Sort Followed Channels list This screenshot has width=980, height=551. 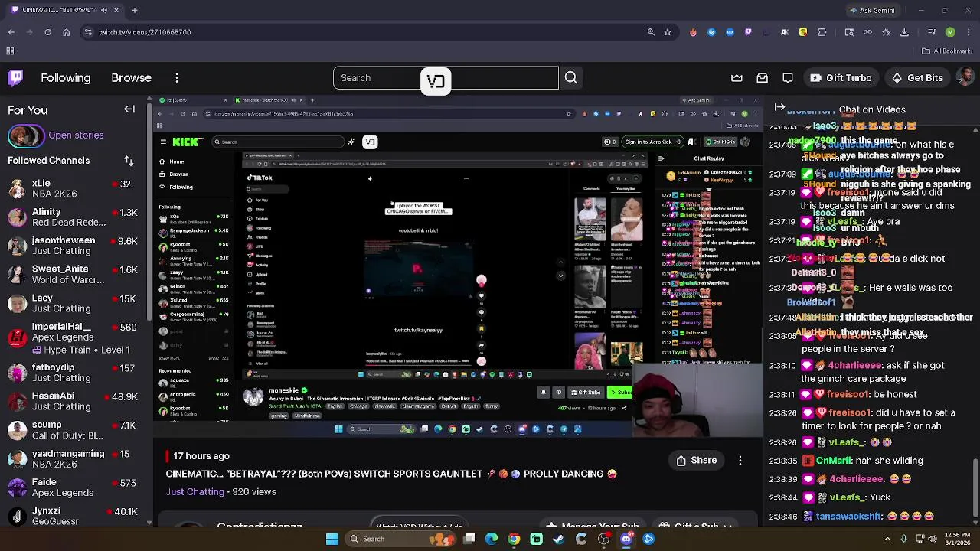coord(129,161)
